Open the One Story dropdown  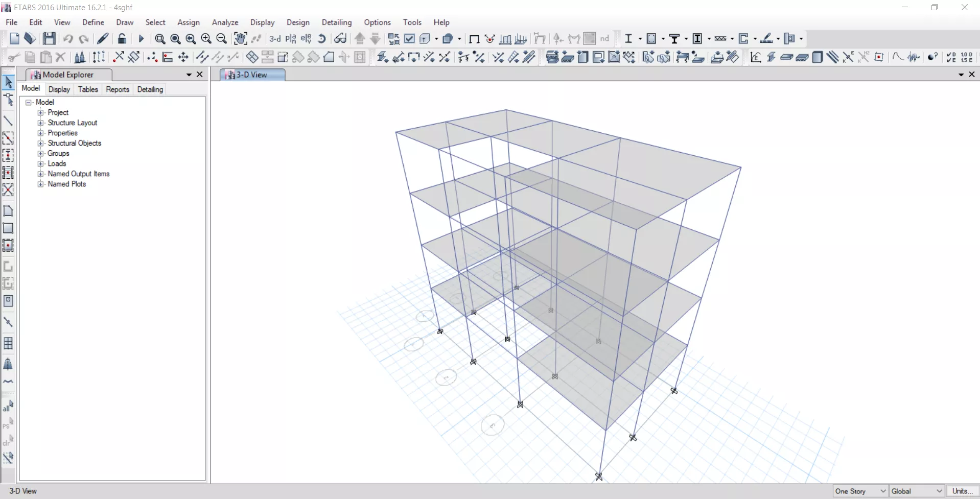click(860, 491)
